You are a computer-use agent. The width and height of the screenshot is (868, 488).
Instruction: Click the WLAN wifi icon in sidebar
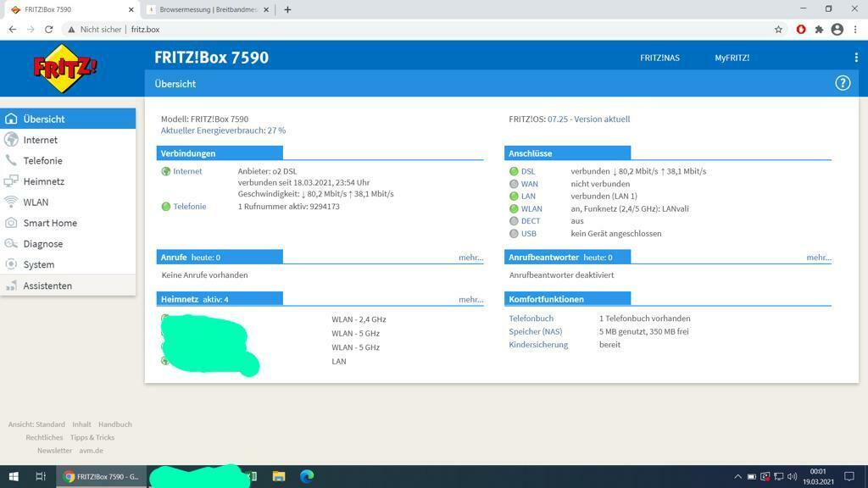coord(11,202)
